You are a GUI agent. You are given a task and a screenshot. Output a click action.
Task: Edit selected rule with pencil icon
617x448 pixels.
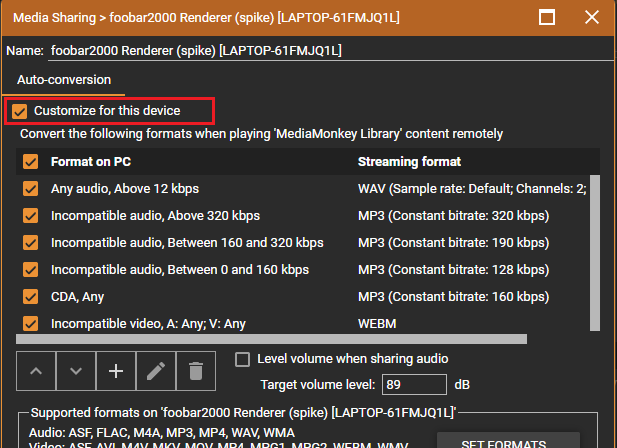pyautogui.click(x=156, y=371)
